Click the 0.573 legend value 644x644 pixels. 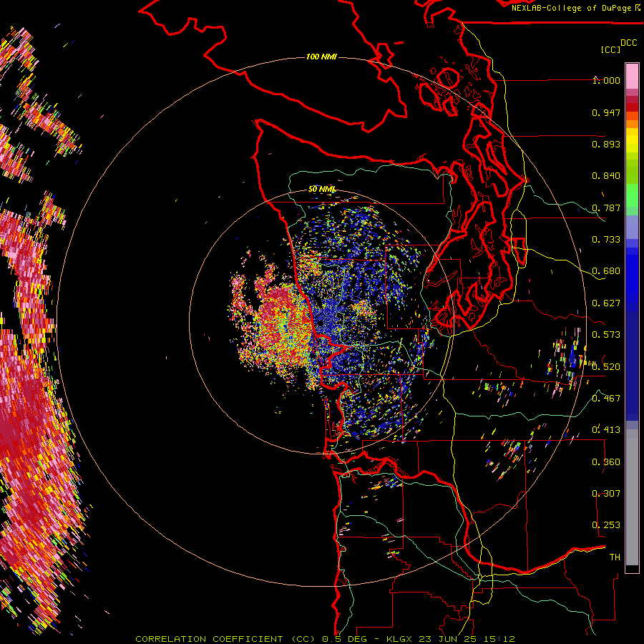tap(606, 335)
